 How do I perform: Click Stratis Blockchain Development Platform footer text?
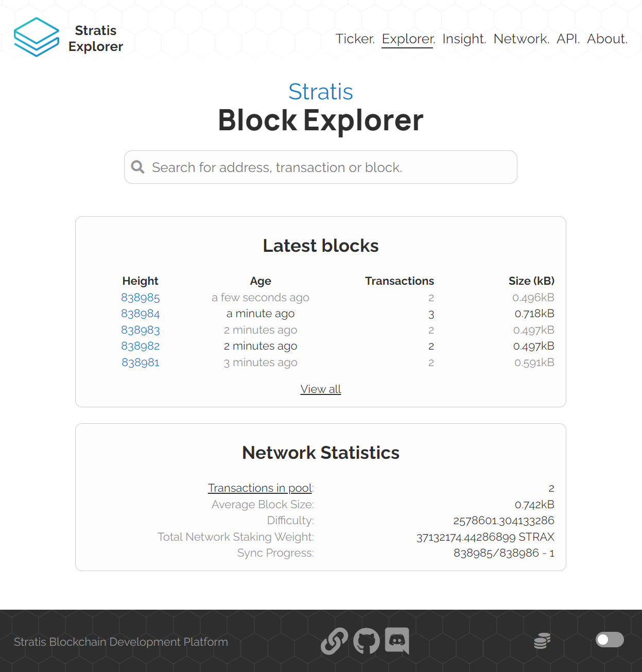[121, 642]
